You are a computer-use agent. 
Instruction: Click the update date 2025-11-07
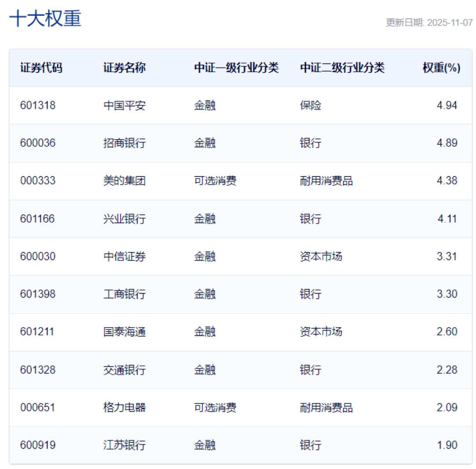[450, 22]
